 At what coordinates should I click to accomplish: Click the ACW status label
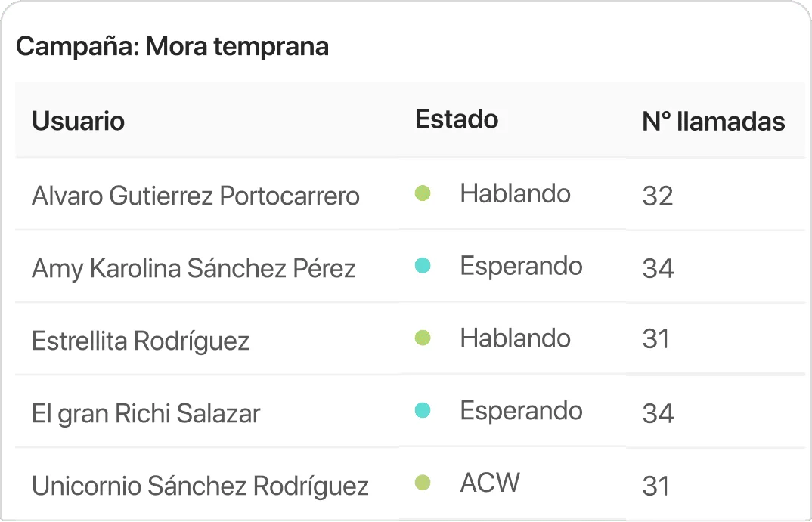tap(490, 482)
